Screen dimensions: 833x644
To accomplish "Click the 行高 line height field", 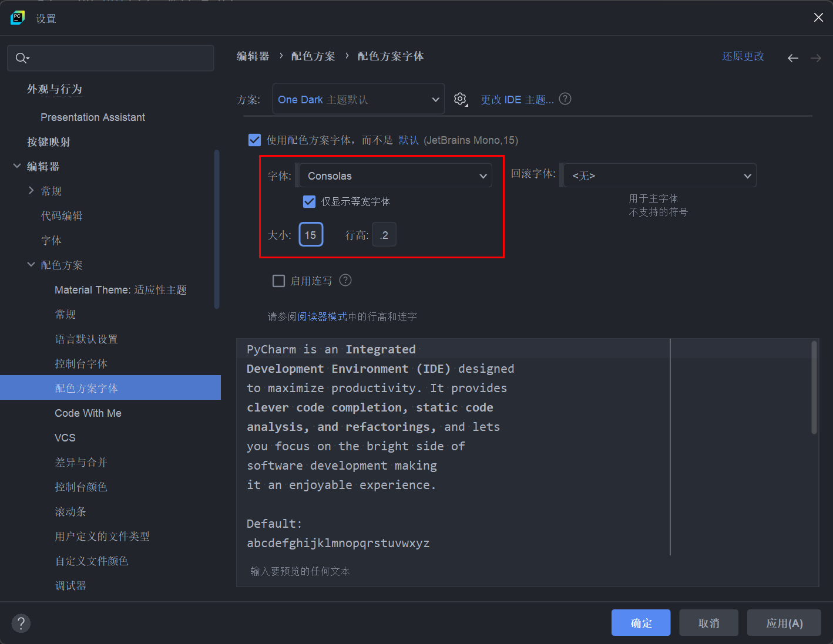I will tap(384, 235).
